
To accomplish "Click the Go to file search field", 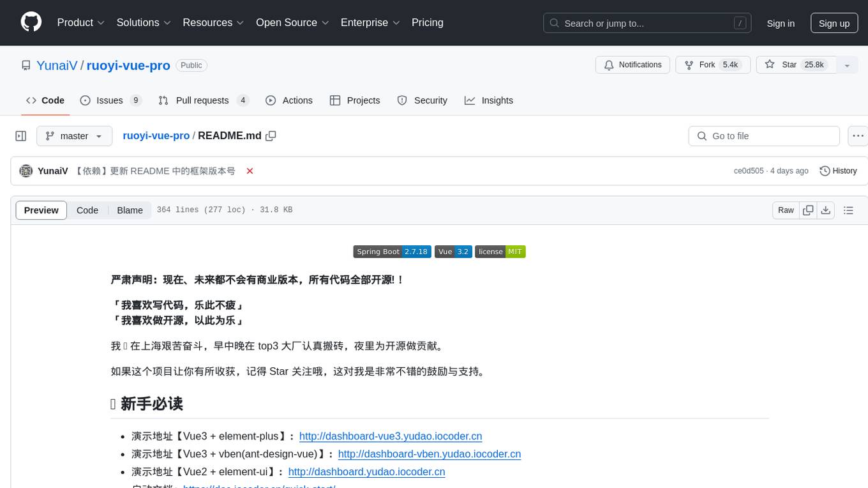I will (764, 136).
